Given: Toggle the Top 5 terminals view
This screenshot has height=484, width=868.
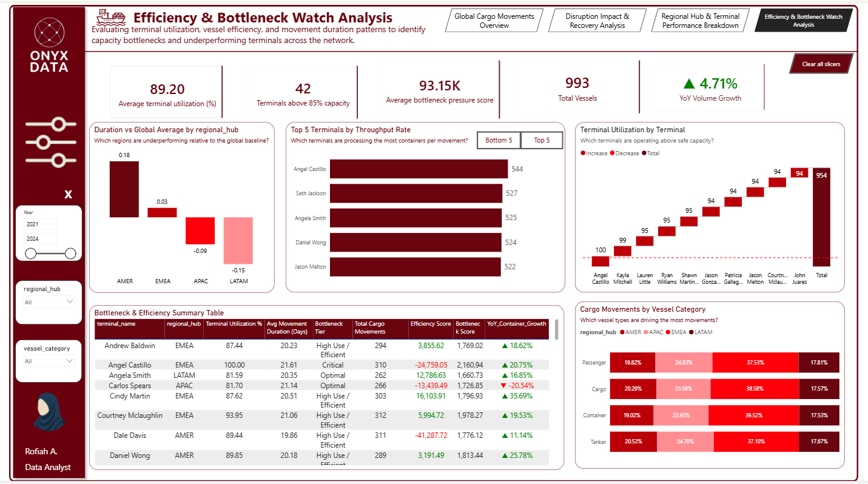Looking at the screenshot, I should [x=542, y=140].
